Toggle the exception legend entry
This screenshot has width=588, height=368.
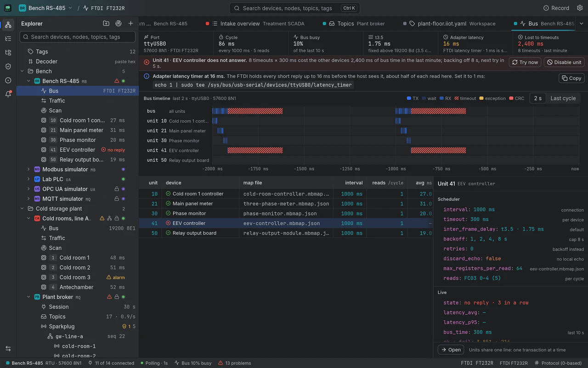(492, 98)
